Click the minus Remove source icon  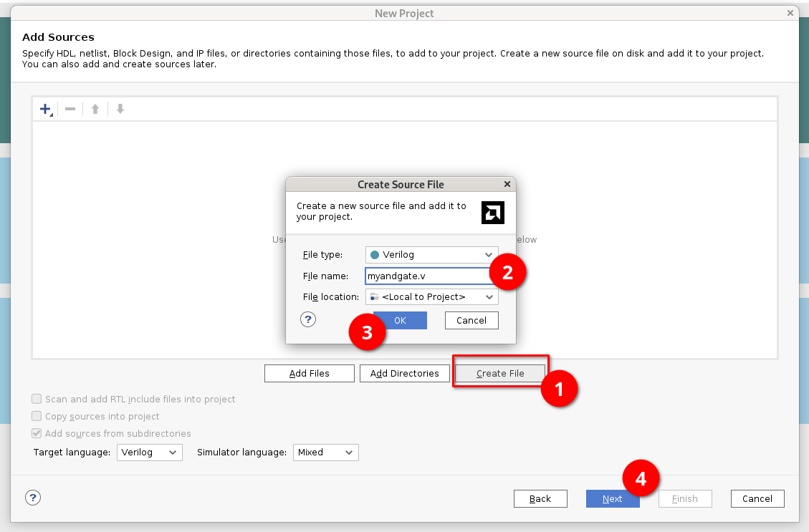pos(70,109)
